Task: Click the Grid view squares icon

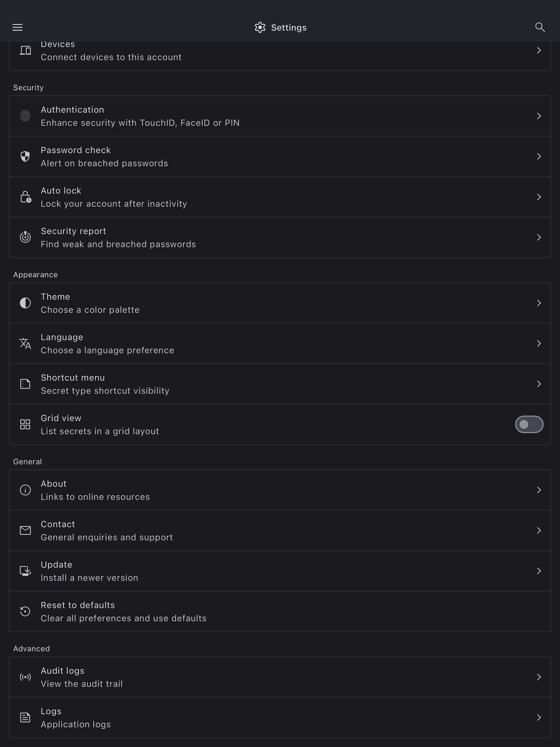Action: coord(25,425)
